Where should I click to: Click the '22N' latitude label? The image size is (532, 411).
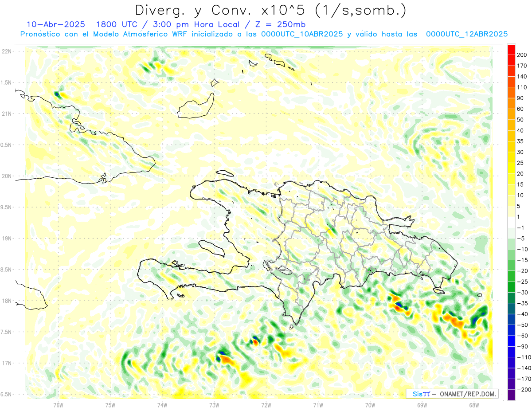(x=7, y=51)
